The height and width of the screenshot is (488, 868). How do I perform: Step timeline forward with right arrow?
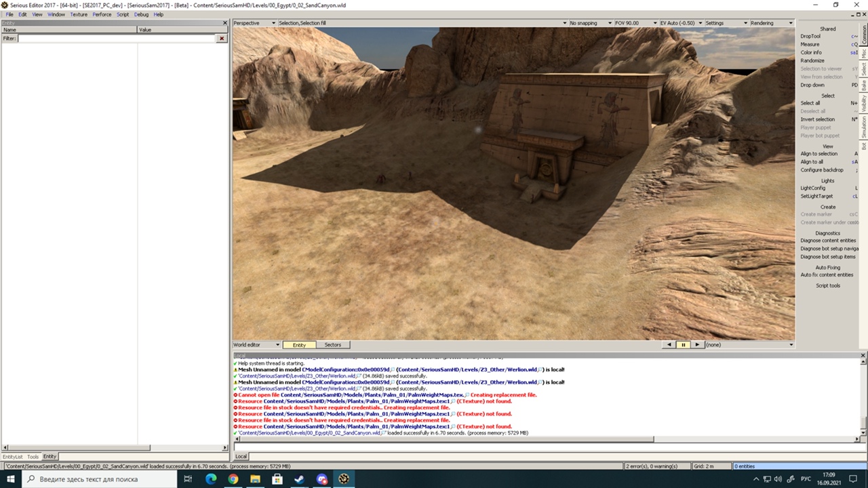[x=696, y=345]
